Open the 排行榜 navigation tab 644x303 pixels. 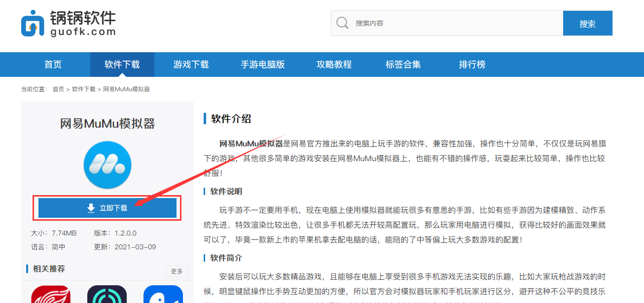click(x=472, y=65)
